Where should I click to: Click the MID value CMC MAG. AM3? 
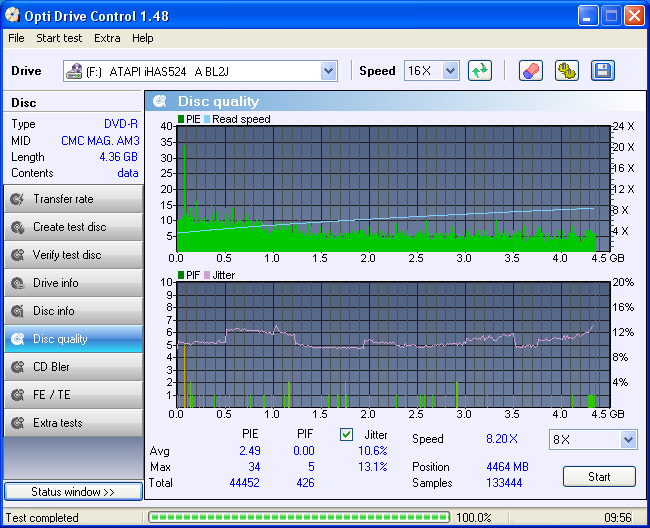click(x=100, y=141)
